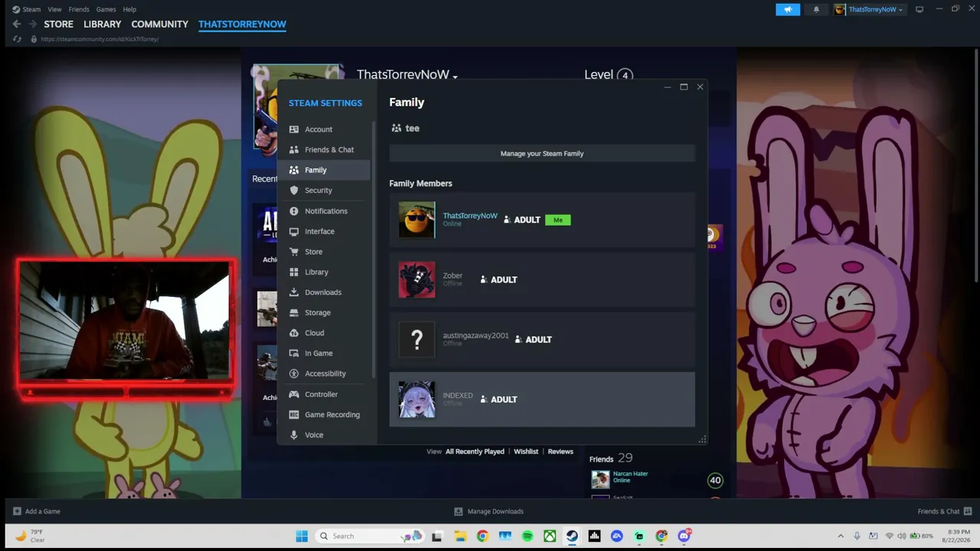This screenshot has width=980, height=551.
Task: Click the Accessibility icon in settings sidebar
Action: [x=294, y=373]
